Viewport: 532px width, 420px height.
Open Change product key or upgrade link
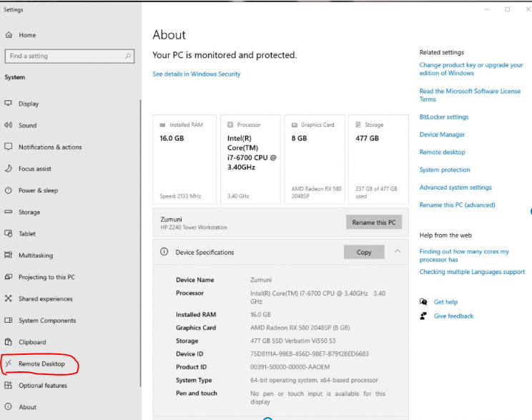click(x=471, y=69)
